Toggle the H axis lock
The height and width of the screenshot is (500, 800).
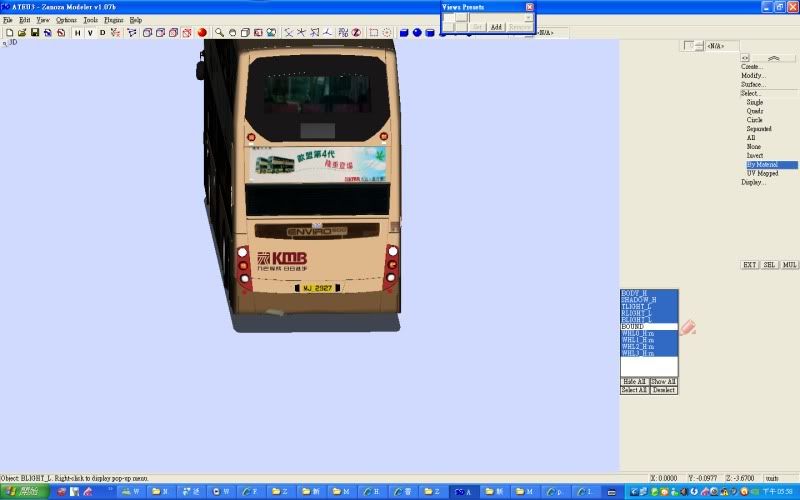(x=77, y=33)
